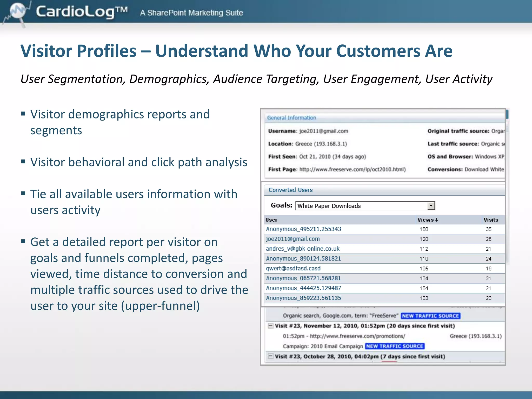Image resolution: width=532 pixels, height=399 pixels.
Task: Click the Username value in General Information
Action: click(324, 131)
